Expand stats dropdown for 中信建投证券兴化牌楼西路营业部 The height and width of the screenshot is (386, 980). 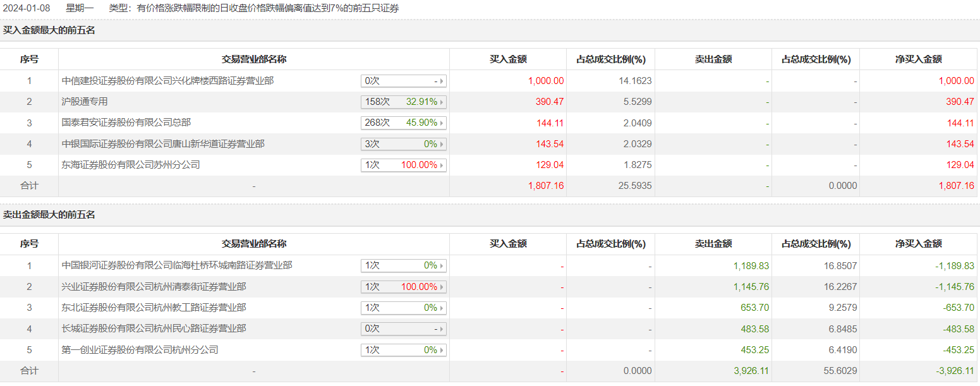coord(404,81)
